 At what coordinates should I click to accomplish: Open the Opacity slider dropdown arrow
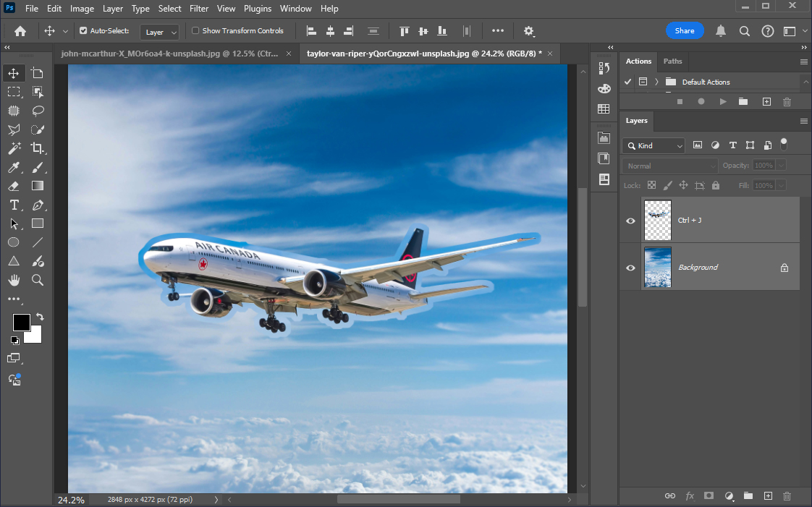[x=781, y=166]
